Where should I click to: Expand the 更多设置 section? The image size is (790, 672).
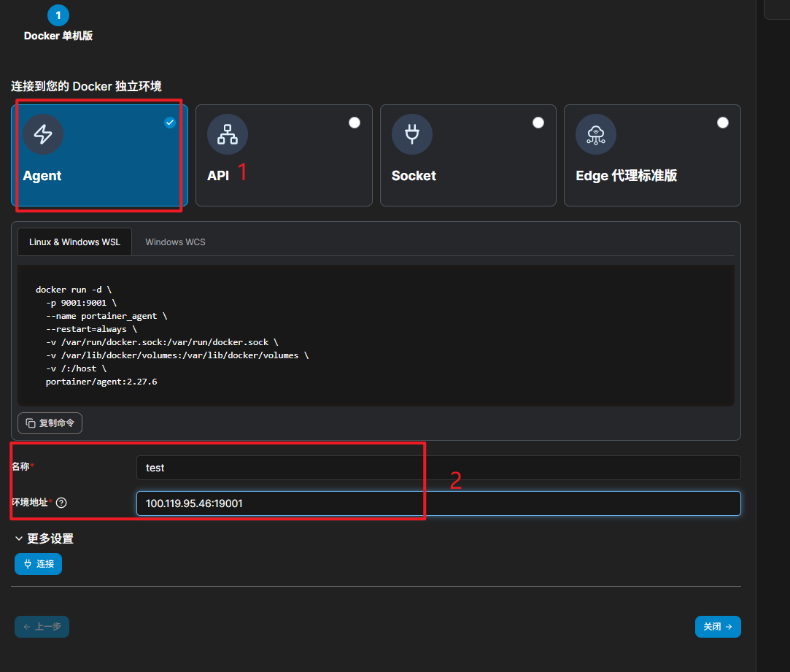(x=44, y=538)
